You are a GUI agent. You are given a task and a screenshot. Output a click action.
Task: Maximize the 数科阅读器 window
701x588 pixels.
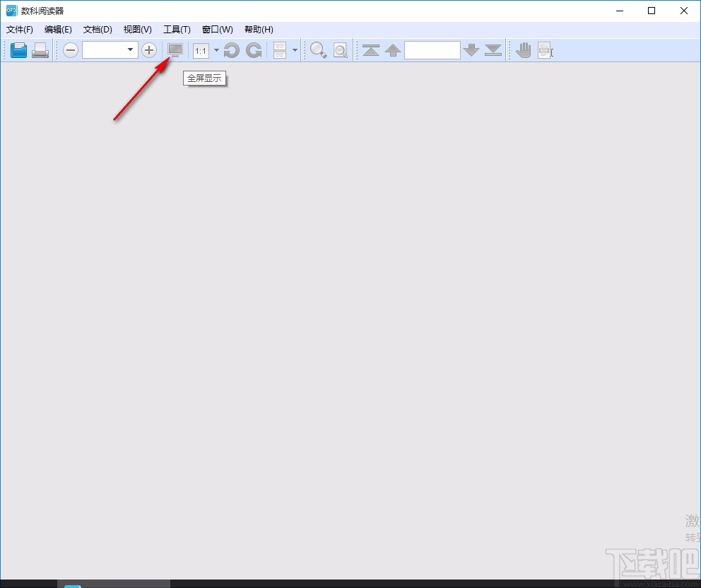(x=652, y=11)
